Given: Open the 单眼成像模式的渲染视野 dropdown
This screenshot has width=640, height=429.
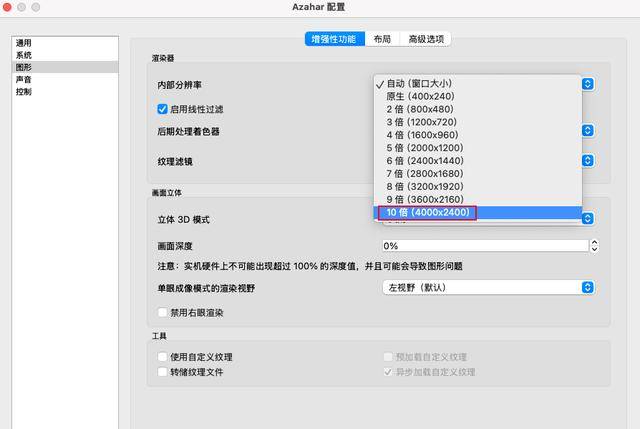Looking at the screenshot, I should point(489,287).
